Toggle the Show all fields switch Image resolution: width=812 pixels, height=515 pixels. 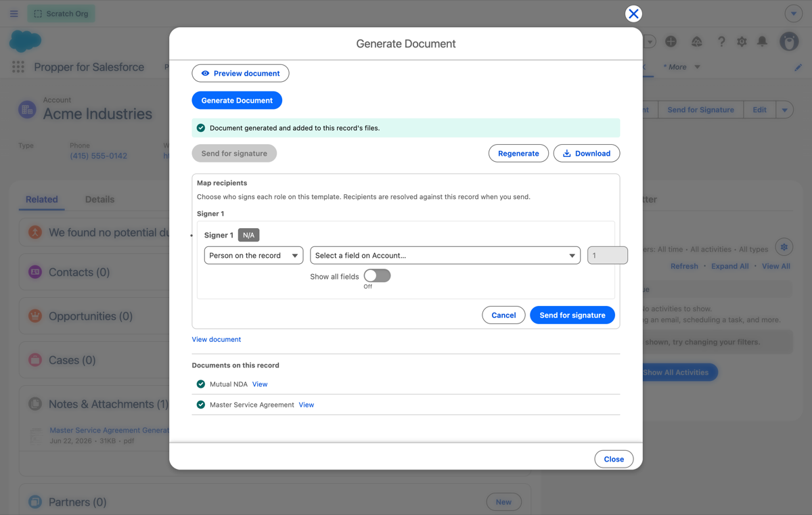coord(377,275)
